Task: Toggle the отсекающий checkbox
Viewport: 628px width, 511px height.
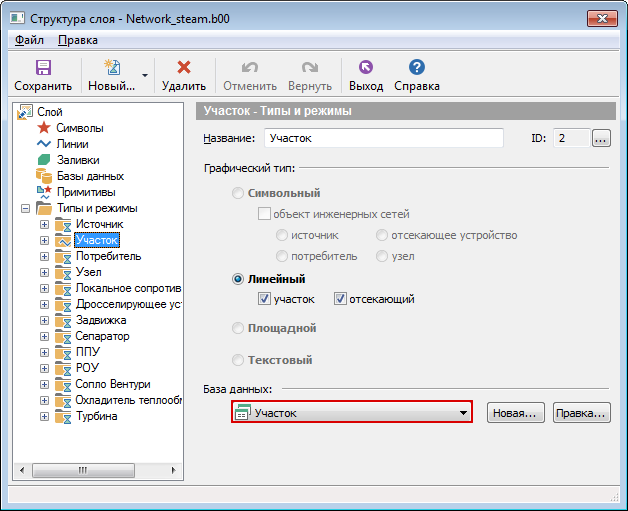Action: (x=340, y=299)
